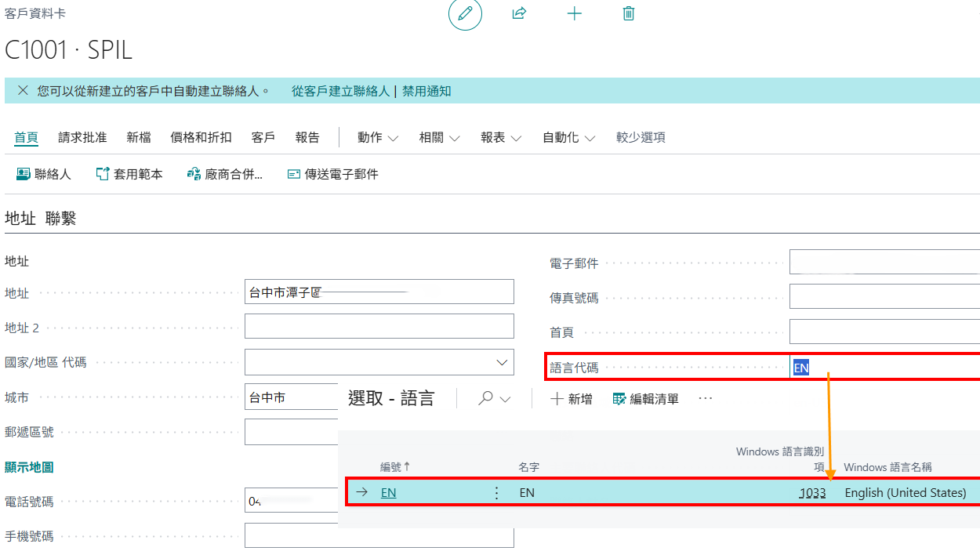980x551 pixels.
Task: Click 較少選項 to show fewer options
Action: (641, 137)
